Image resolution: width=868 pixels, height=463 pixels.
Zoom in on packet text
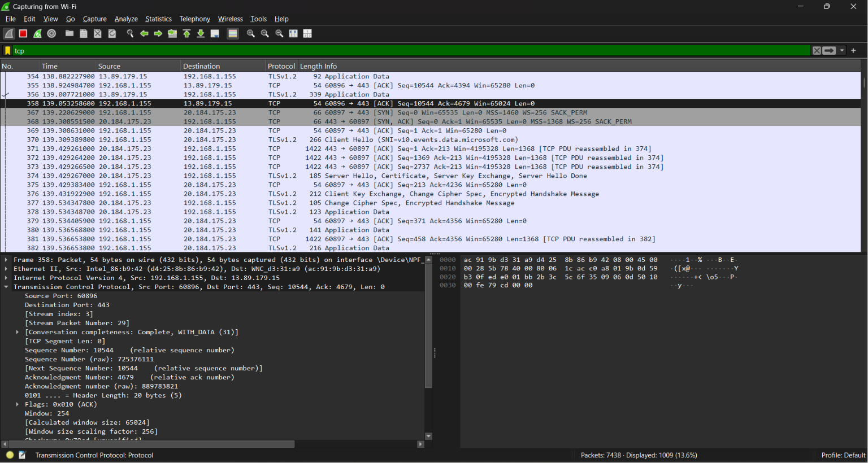(x=251, y=34)
